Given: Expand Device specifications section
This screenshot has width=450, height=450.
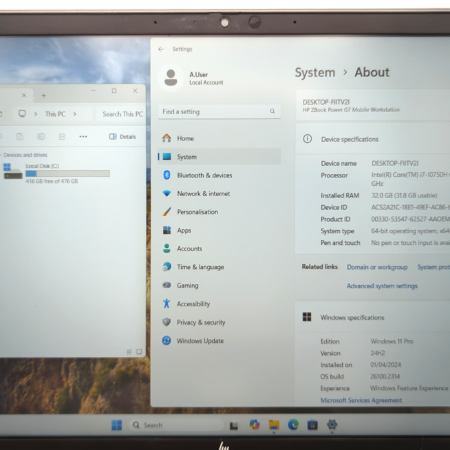Looking at the screenshot, I should click(373, 139).
